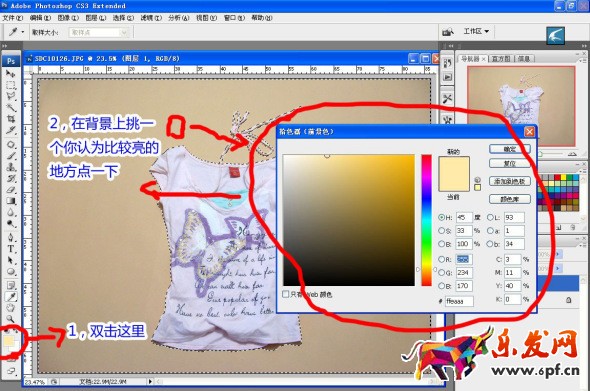
Task: Expand the workspace dropdown
Action: (x=476, y=31)
